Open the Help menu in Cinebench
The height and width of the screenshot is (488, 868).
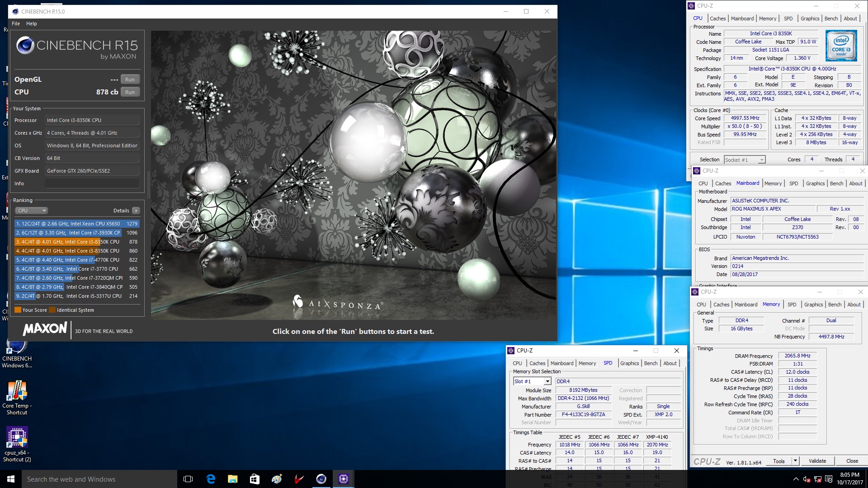coord(32,23)
